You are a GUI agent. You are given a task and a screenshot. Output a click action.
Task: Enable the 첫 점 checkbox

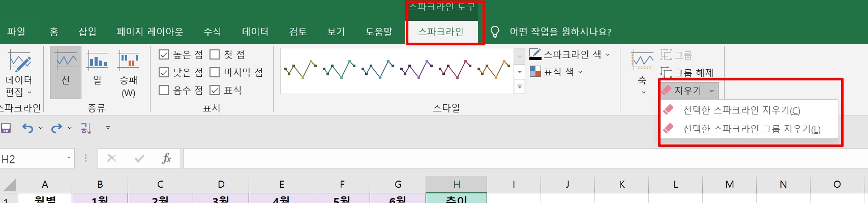click(215, 54)
